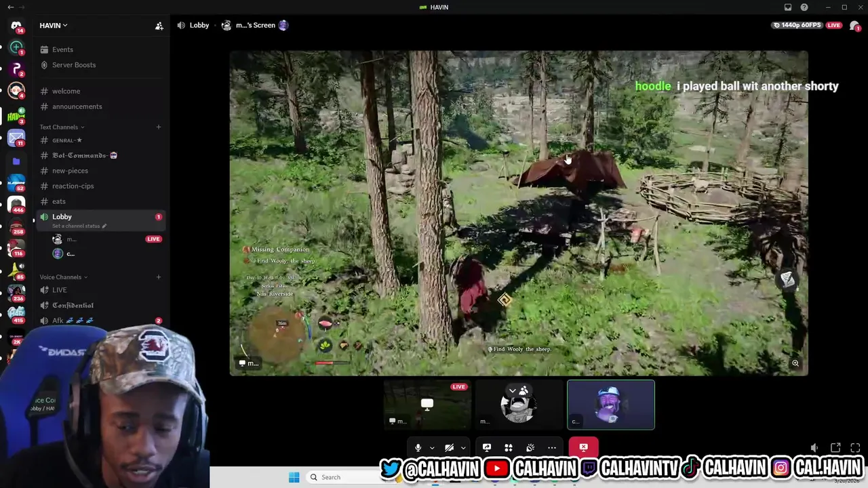Viewport: 868px width, 488px height.
Task: Go to the announcements channel
Action: [77, 106]
